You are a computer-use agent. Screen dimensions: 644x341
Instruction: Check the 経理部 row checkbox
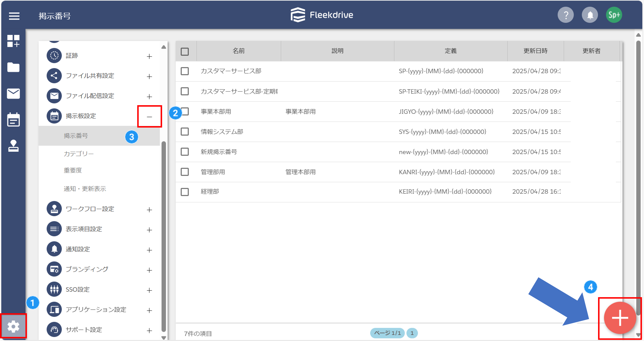185,192
